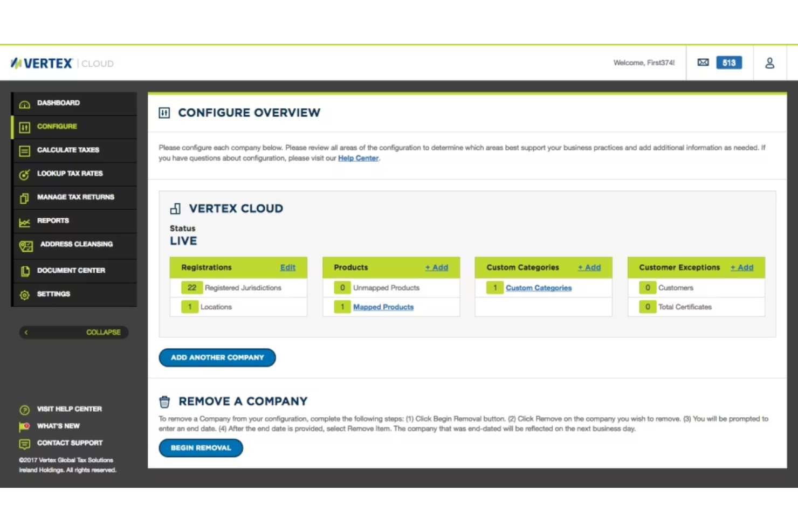798x532 pixels.
Task: Click the Welcome, First374! greeting
Action: (x=644, y=63)
